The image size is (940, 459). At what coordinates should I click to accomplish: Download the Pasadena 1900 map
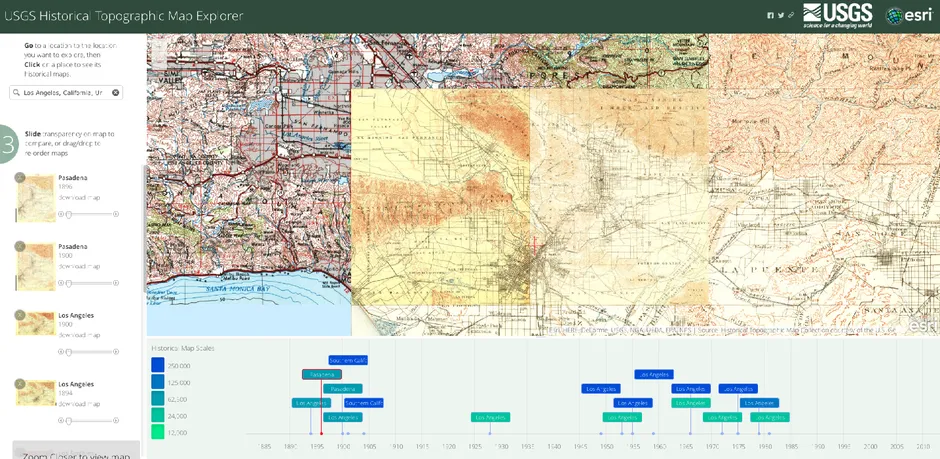pos(79,266)
